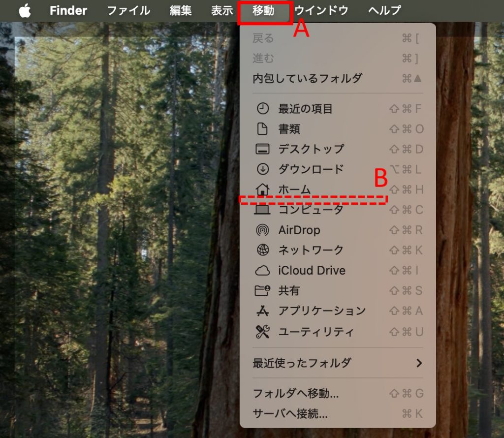Click the 書類 document icon

pyautogui.click(x=263, y=129)
